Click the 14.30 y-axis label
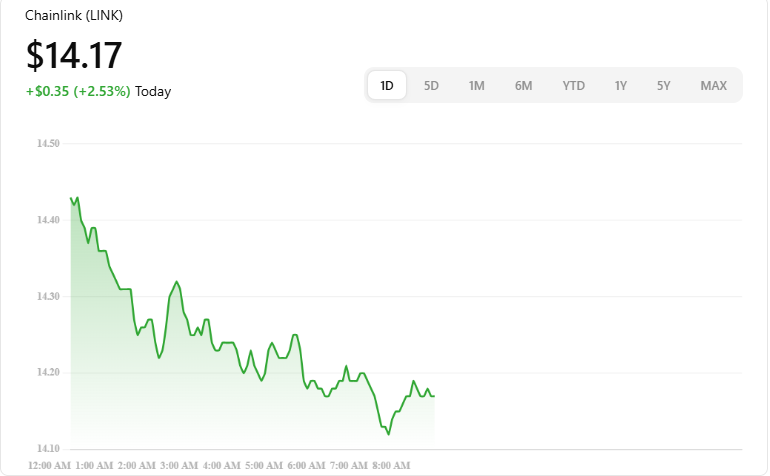Screen dimensions: 770x476 click(x=48, y=297)
